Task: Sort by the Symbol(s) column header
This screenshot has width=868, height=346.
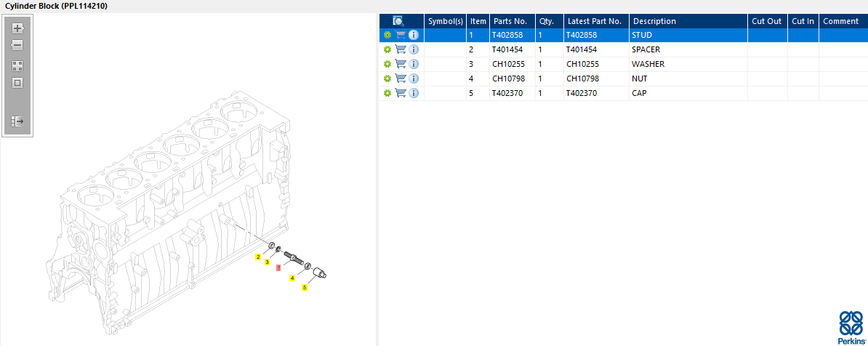Action: coord(446,21)
